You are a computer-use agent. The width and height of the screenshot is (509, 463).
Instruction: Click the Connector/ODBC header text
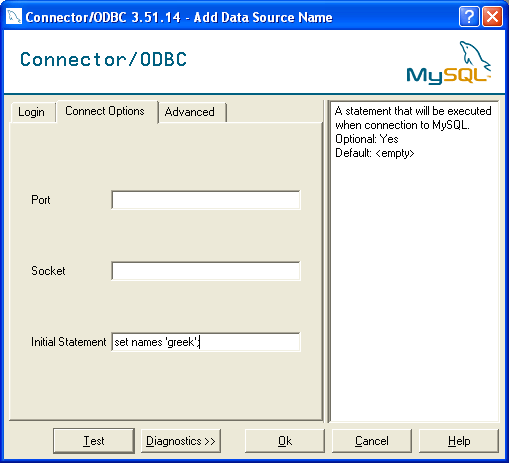pyautogui.click(x=103, y=60)
